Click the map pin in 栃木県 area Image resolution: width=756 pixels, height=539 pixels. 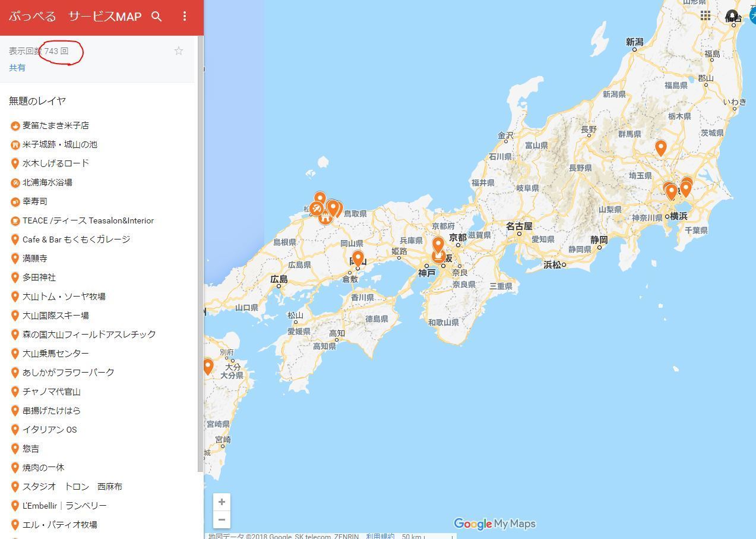click(x=660, y=147)
